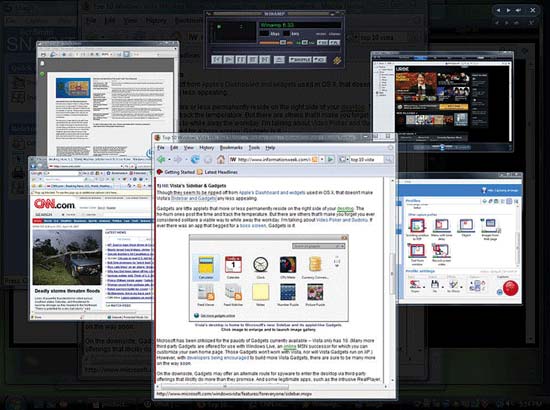
Task: Click Winamp's Eject open file button
Action: click(x=279, y=60)
